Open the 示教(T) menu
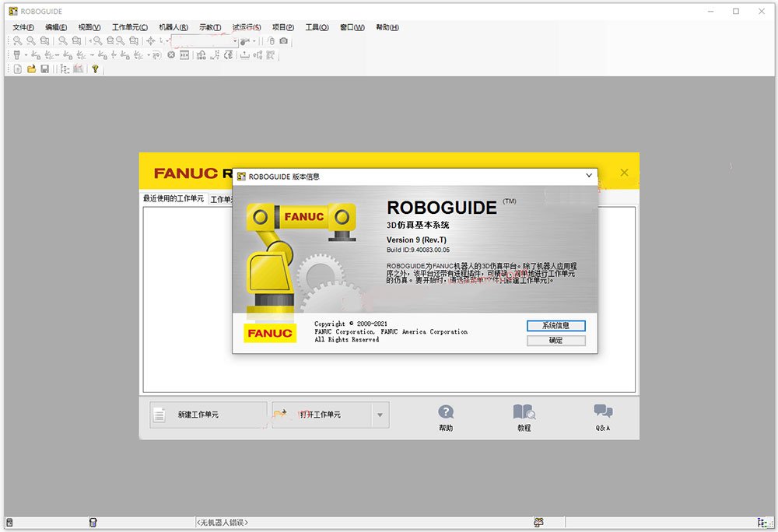778x532 pixels. pos(210,27)
